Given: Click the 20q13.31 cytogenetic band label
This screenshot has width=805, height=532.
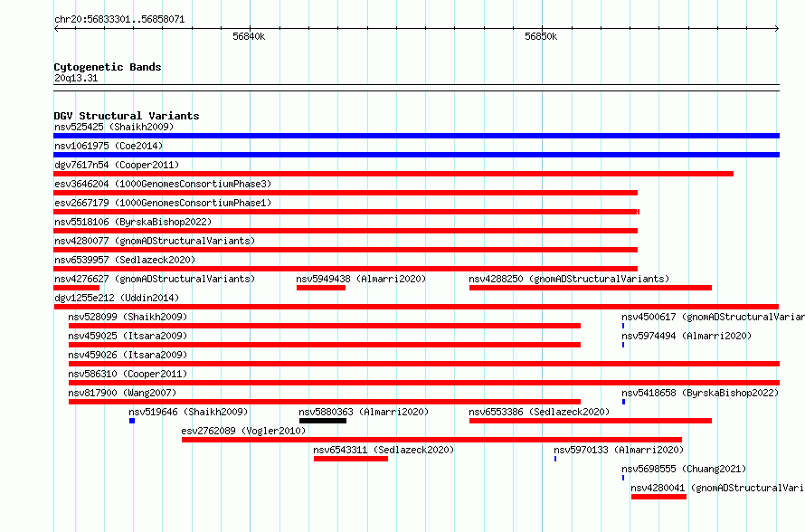Looking at the screenshot, I should [76, 78].
